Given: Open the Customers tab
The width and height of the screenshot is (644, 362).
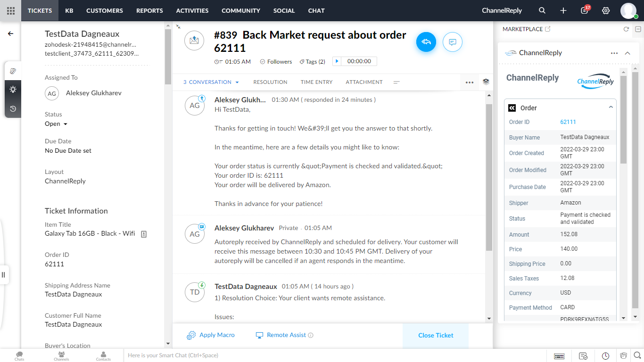Looking at the screenshot, I should click(x=105, y=10).
